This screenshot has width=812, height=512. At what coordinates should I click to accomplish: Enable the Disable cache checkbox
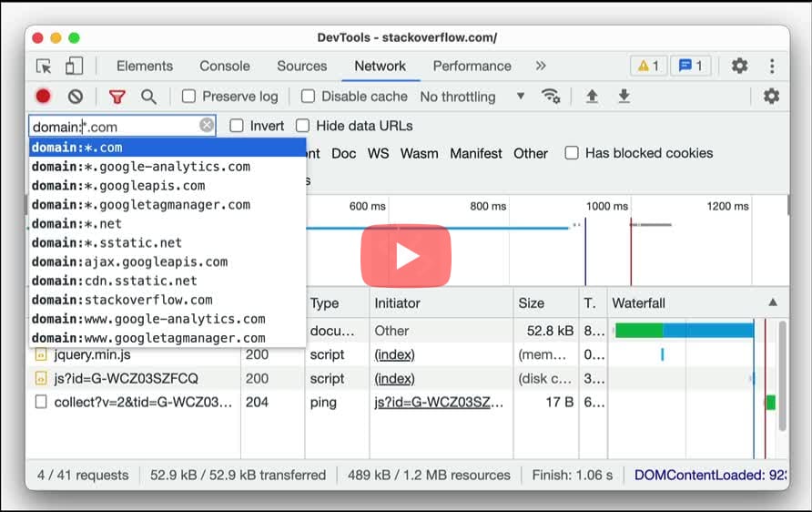pyautogui.click(x=308, y=97)
